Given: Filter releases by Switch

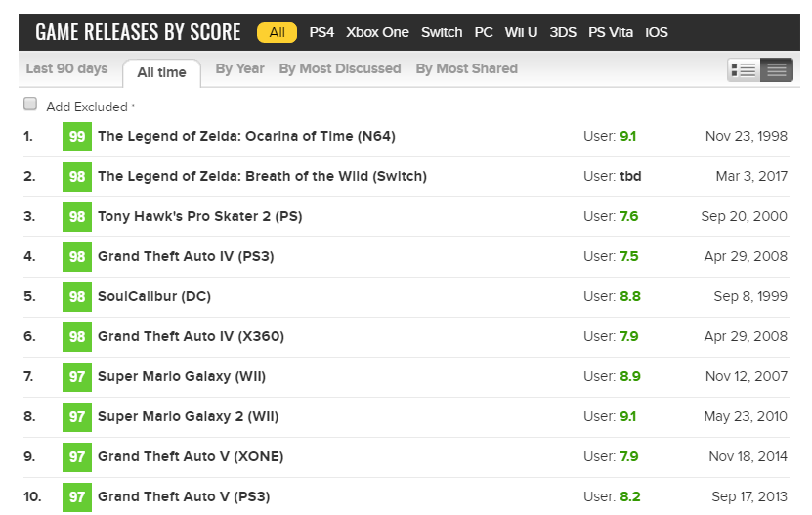Looking at the screenshot, I should (x=442, y=32).
